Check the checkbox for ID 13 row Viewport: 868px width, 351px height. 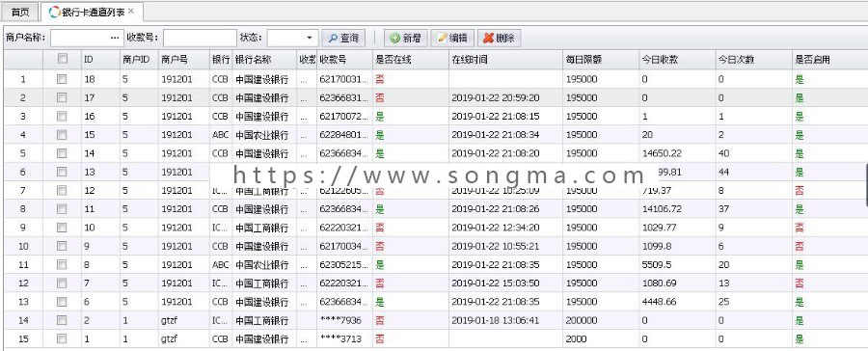point(62,172)
